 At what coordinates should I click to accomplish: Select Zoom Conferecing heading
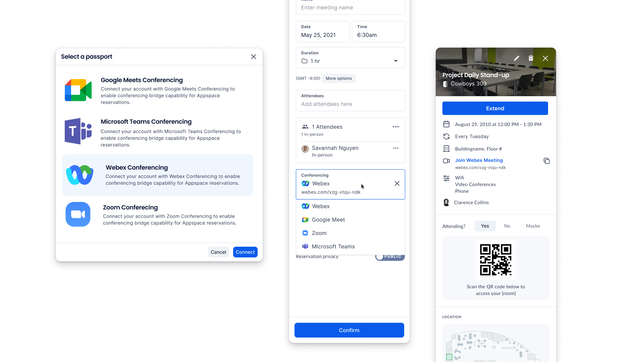pyautogui.click(x=130, y=207)
